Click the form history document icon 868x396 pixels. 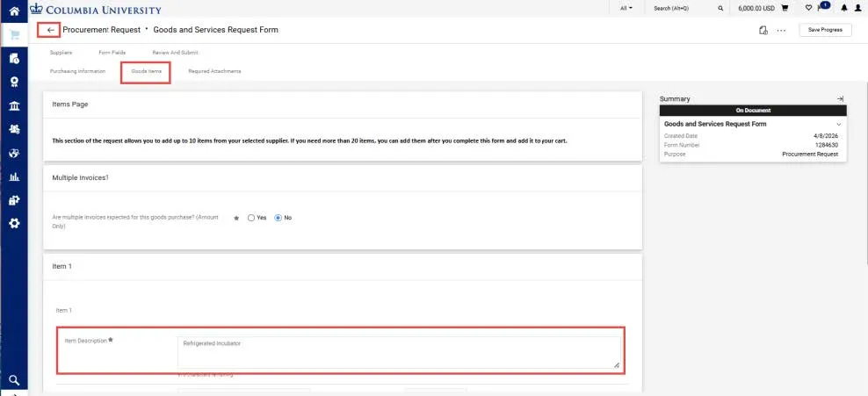click(763, 30)
